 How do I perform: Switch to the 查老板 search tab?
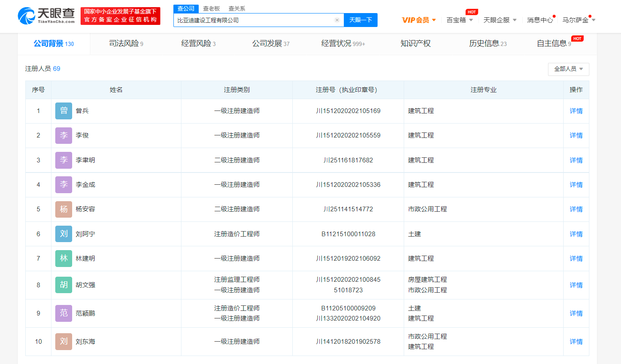click(x=211, y=8)
